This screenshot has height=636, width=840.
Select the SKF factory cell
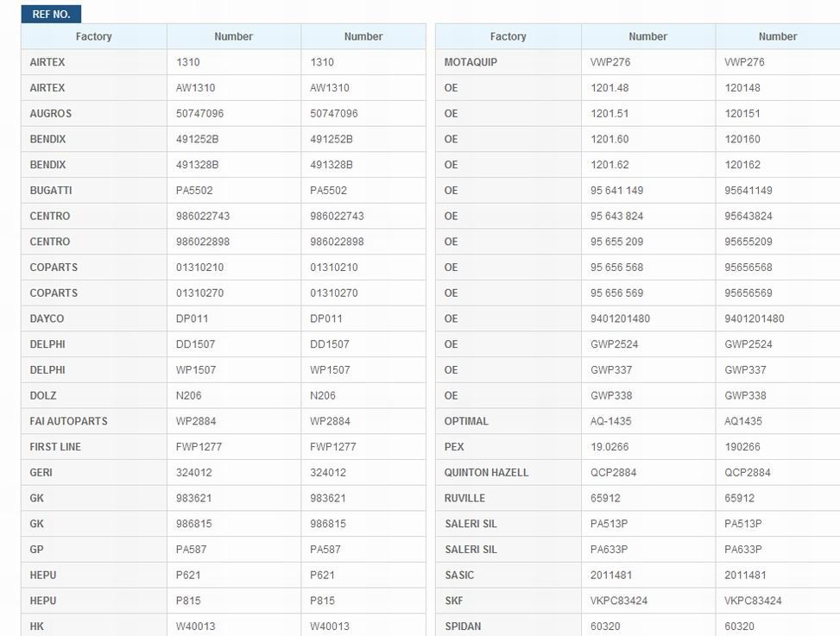click(508, 601)
